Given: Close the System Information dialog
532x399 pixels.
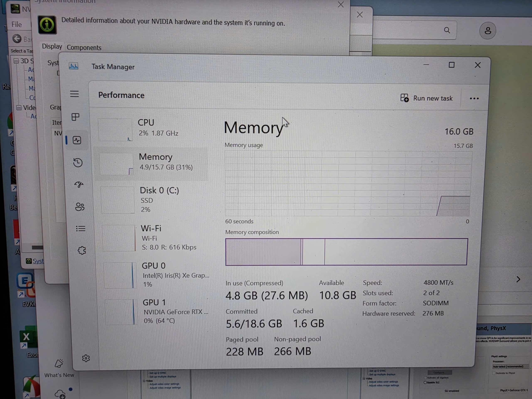Looking at the screenshot, I should 341,4.
